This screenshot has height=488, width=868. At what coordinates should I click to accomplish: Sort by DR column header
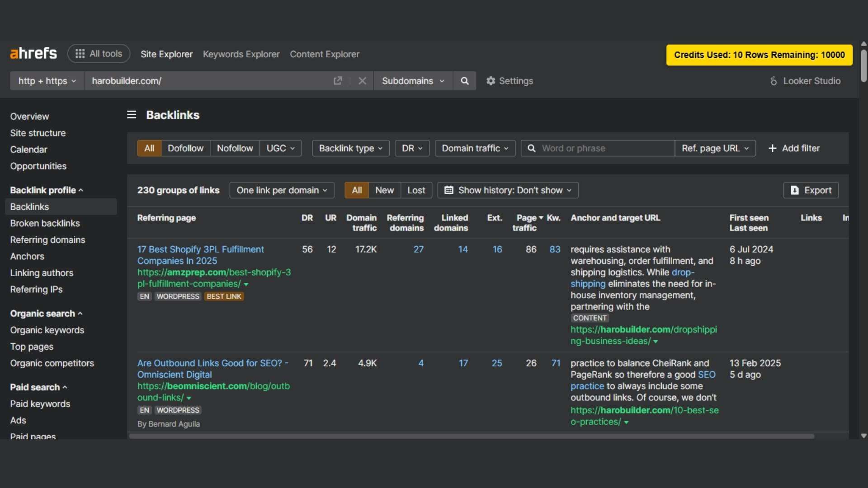point(307,218)
